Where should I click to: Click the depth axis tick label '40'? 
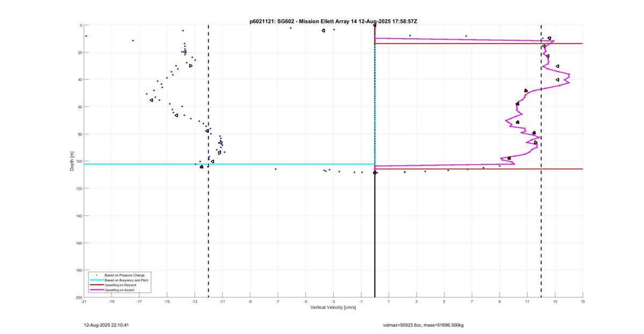click(x=79, y=79)
